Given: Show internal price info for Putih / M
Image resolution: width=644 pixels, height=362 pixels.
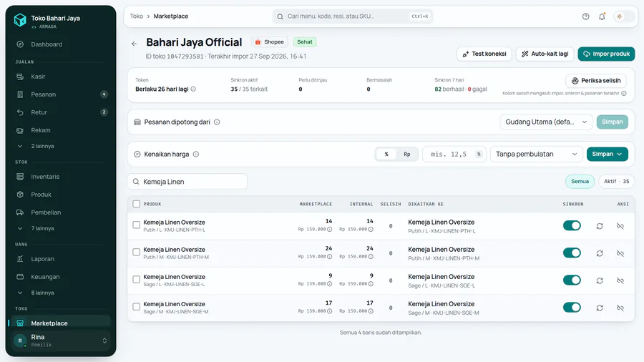Looking at the screenshot, I should click(371, 257).
